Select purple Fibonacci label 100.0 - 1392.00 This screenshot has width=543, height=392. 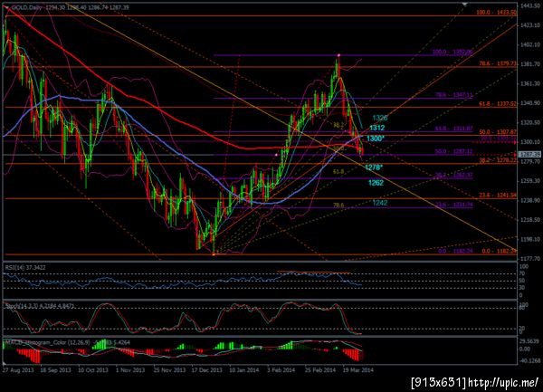tap(452, 52)
